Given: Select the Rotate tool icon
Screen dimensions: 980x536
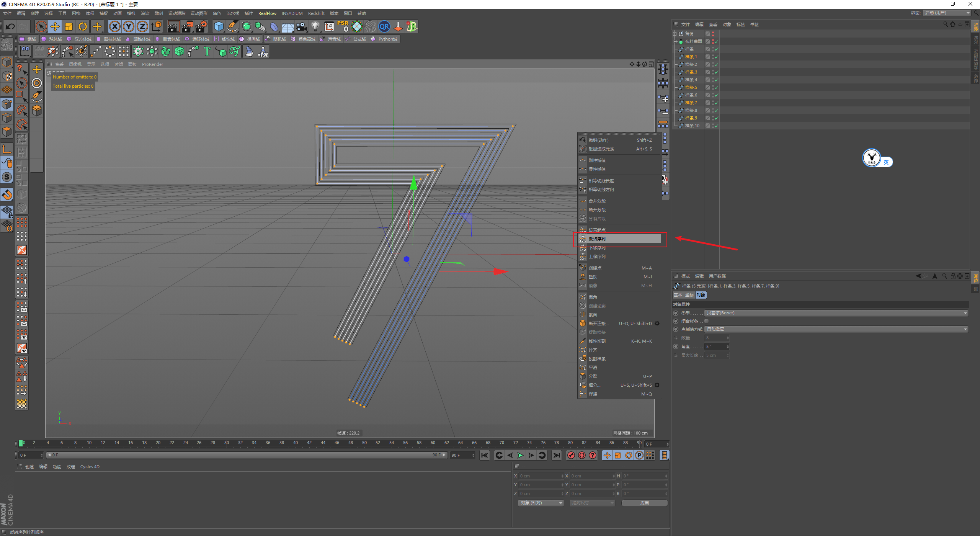Looking at the screenshot, I should pyautogui.click(x=83, y=26).
